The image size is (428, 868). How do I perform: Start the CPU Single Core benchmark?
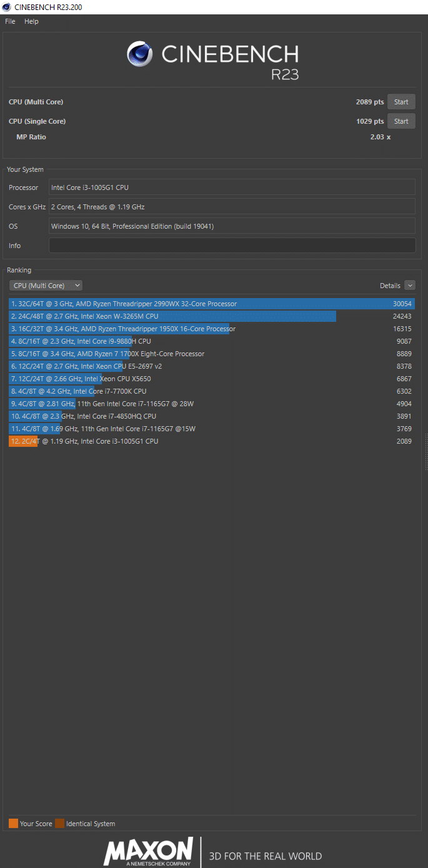pos(401,121)
